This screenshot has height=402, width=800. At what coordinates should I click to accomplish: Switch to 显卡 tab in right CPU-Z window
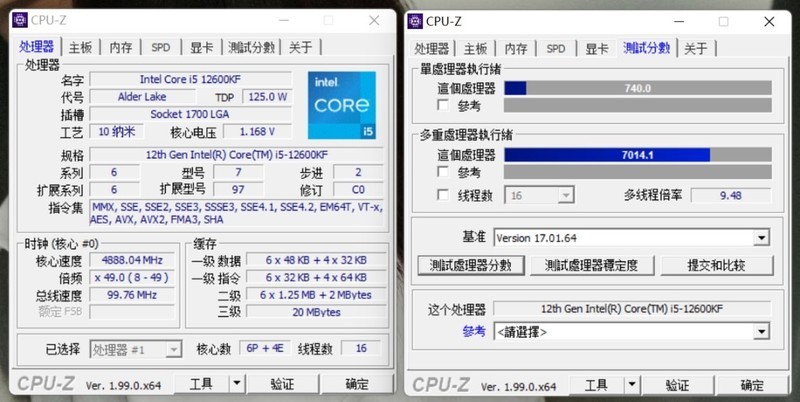tap(596, 48)
